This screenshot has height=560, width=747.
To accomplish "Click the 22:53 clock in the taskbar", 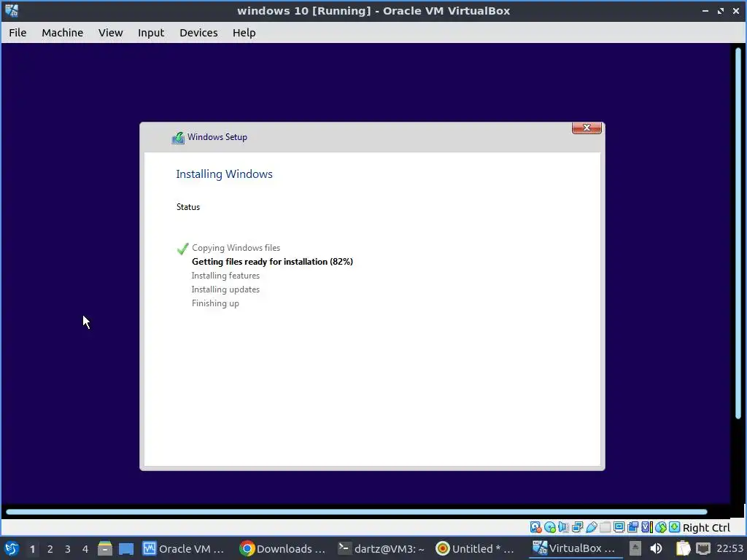I will click(729, 548).
